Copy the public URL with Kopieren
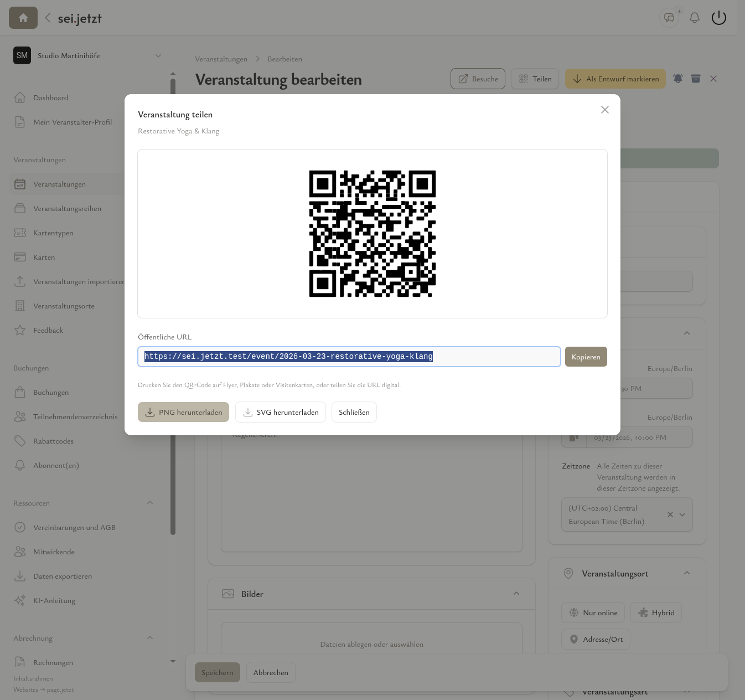Image resolution: width=745 pixels, height=700 pixels. tap(586, 357)
